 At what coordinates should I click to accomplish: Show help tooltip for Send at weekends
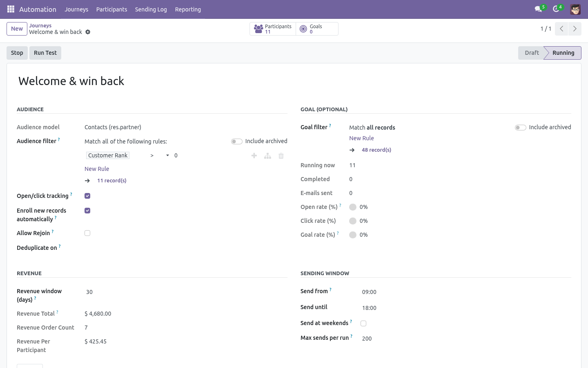(351, 321)
